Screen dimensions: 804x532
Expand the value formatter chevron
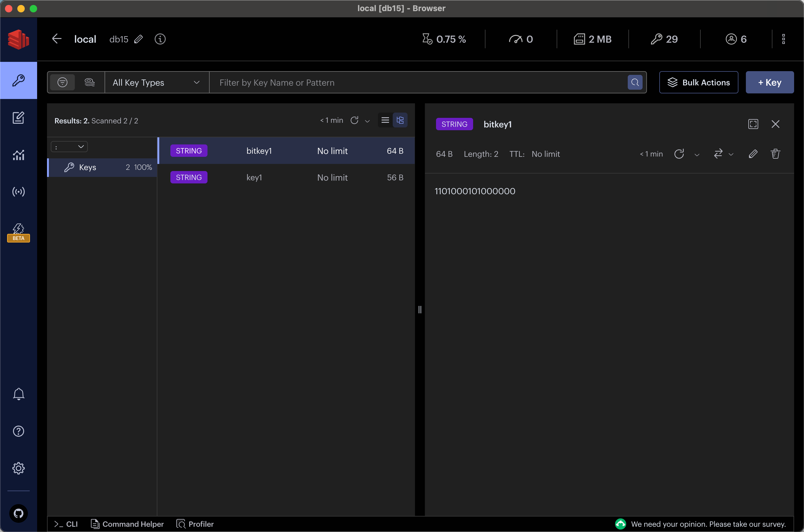point(731,155)
